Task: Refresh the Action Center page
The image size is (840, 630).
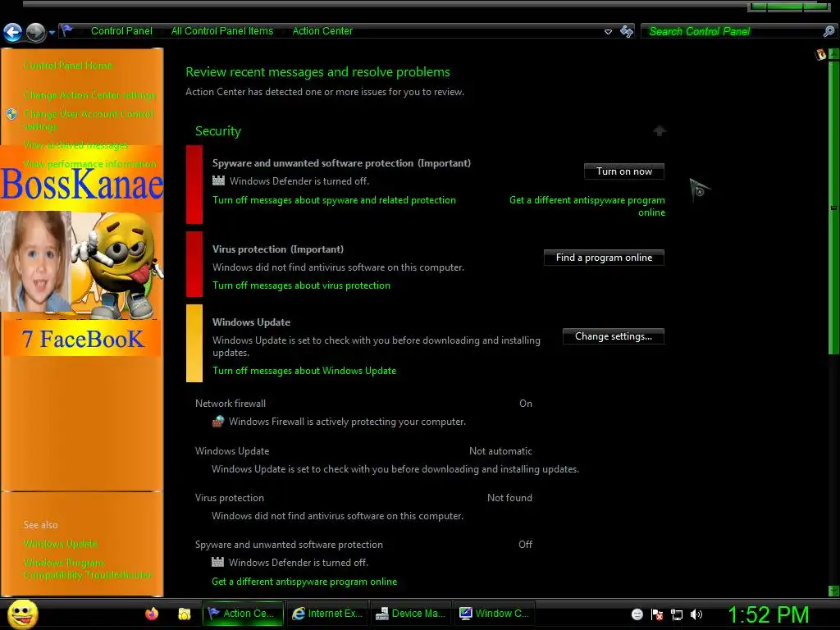Action: [626, 31]
